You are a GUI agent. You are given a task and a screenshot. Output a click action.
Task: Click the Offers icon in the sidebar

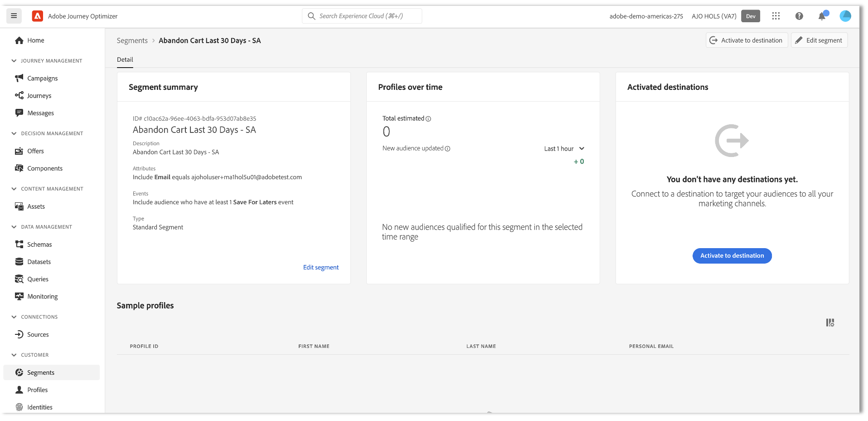click(19, 151)
